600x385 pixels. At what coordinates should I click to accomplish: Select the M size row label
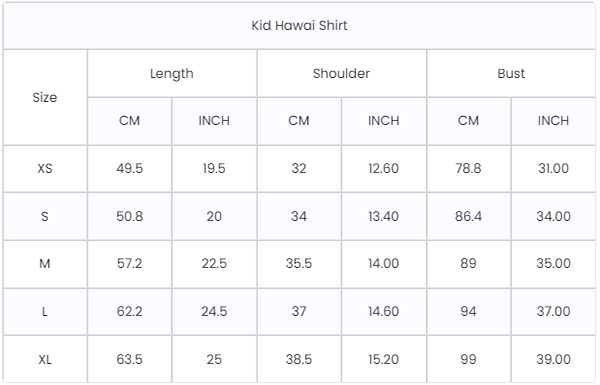[45, 264]
